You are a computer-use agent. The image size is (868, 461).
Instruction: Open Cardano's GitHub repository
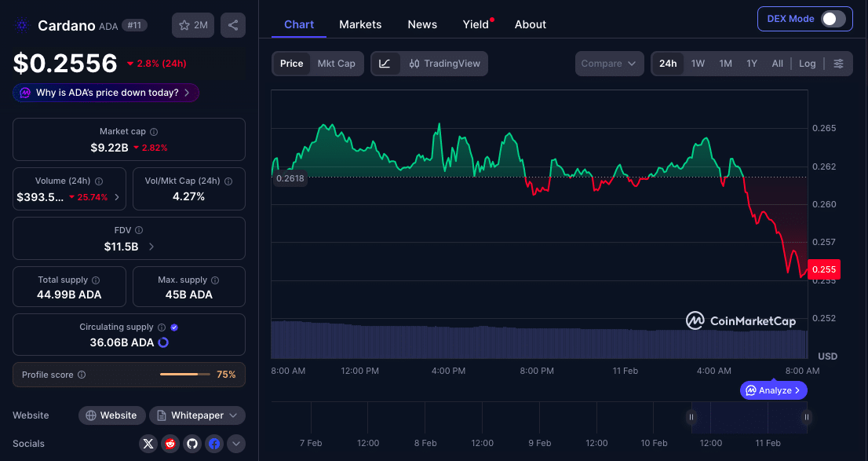(x=192, y=444)
